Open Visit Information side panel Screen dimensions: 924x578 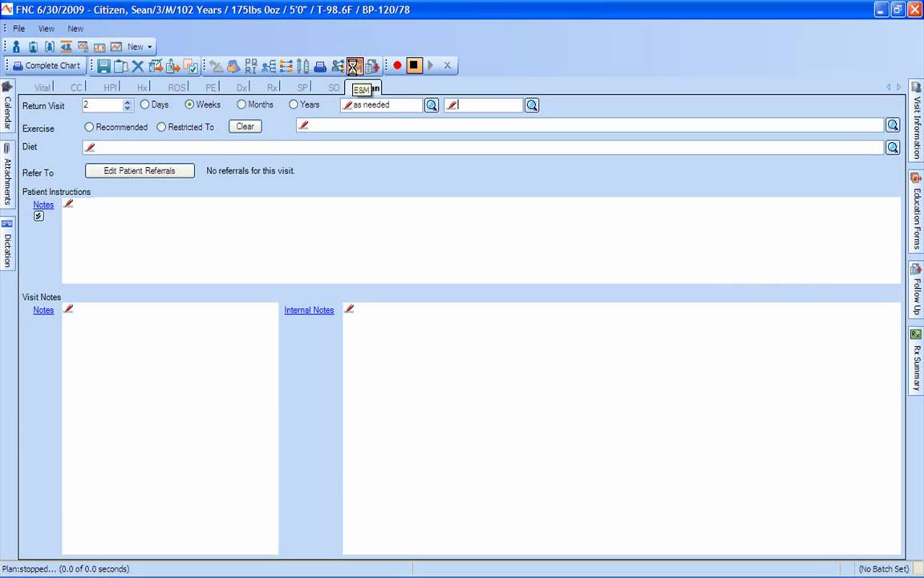pyautogui.click(x=916, y=120)
